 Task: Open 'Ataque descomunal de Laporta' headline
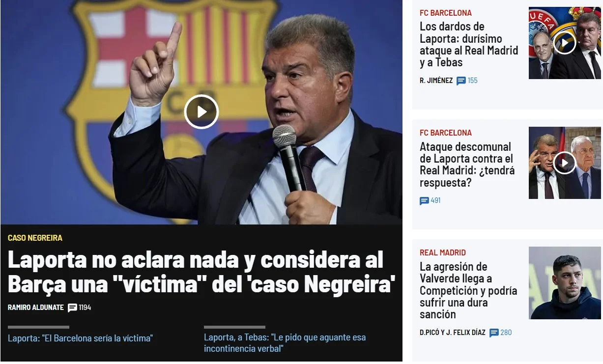(x=467, y=165)
